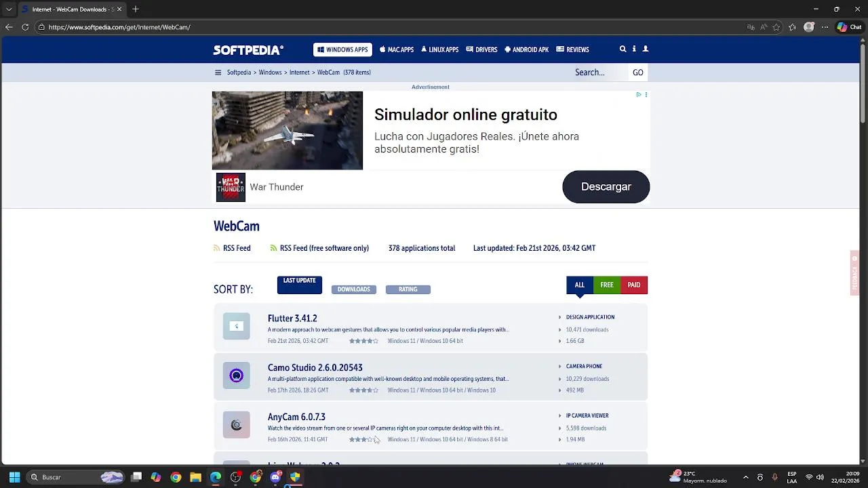The width and height of the screenshot is (868, 488).
Task: Click the AdChoices icon on the ad
Action: (x=638, y=95)
